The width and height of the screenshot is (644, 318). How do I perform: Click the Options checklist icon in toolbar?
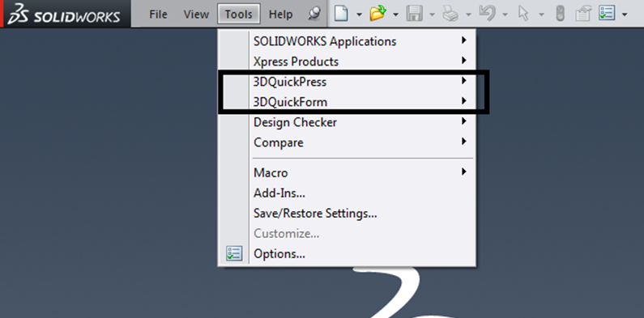(x=607, y=14)
